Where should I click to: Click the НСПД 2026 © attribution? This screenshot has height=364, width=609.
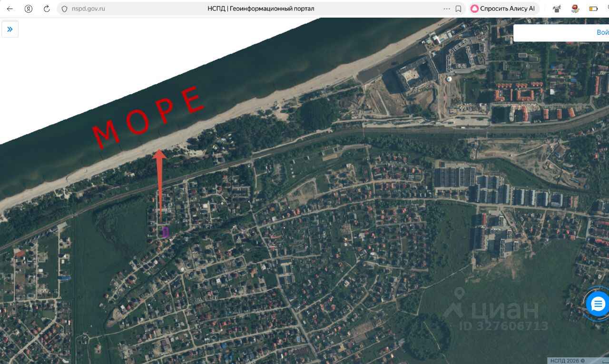point(568,361)
